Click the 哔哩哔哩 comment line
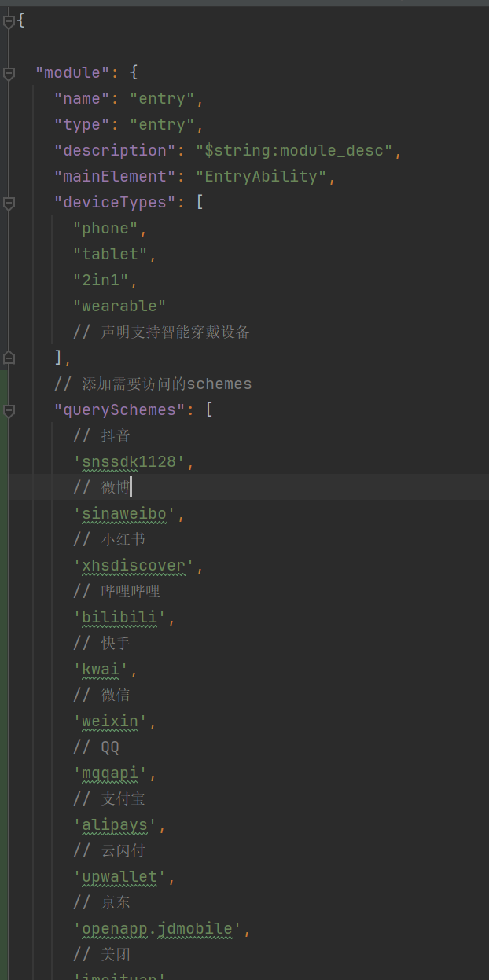The image size is (489, 980). (x=117, y=592)
